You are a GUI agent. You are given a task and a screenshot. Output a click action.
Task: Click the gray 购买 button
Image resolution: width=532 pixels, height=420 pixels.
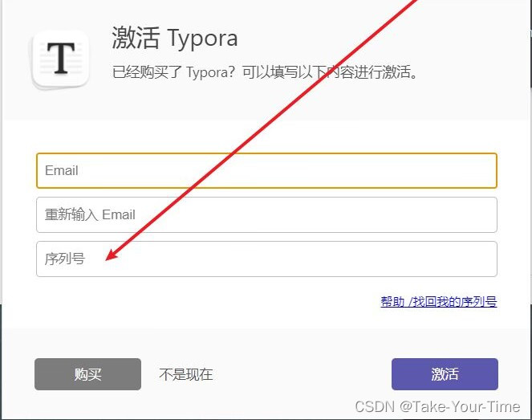click(x=88, y=374)
